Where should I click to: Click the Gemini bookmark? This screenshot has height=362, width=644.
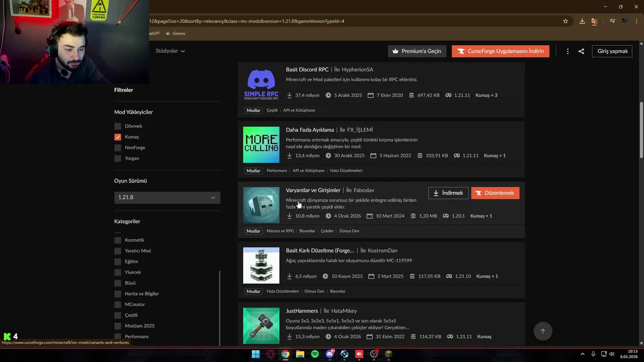(x=175, y=34)
